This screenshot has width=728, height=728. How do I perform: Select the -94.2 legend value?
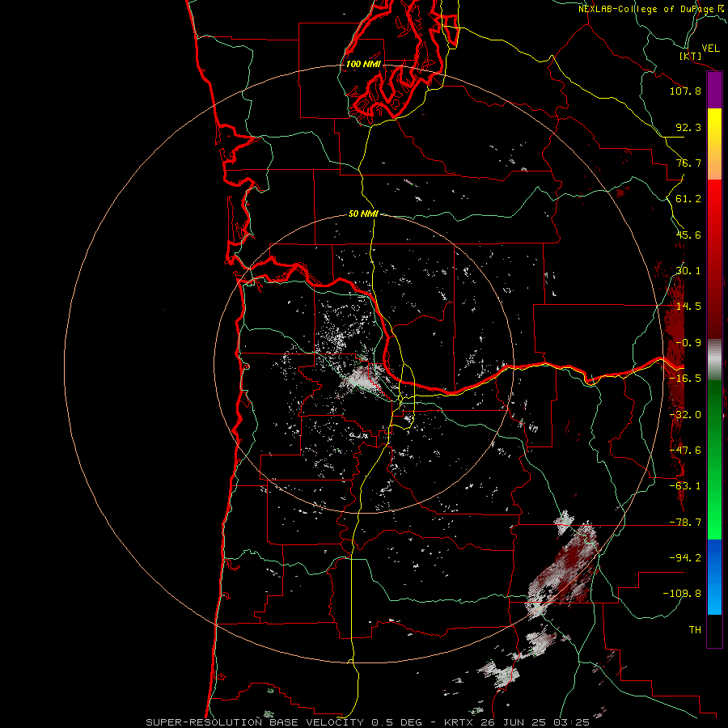[685, 558]
